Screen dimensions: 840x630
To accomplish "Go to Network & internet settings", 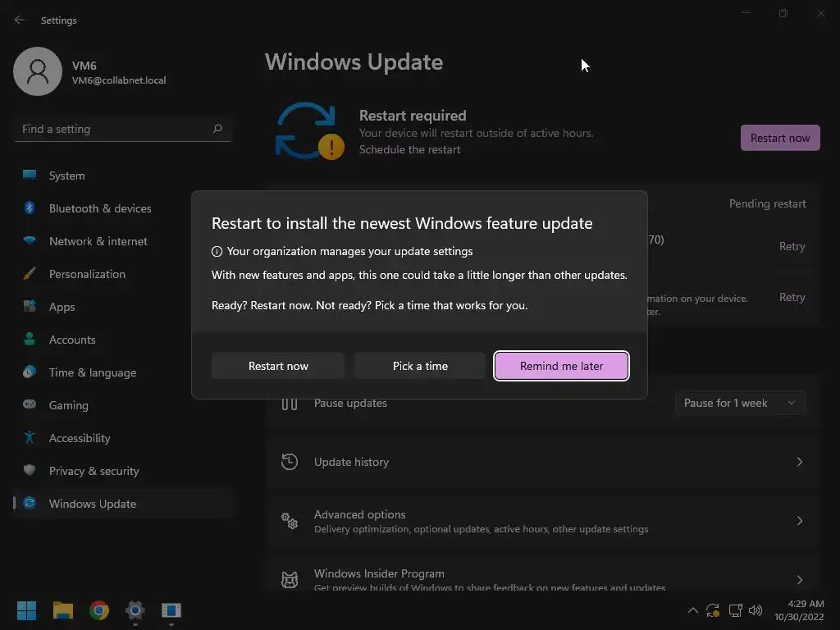I will 123,241.
